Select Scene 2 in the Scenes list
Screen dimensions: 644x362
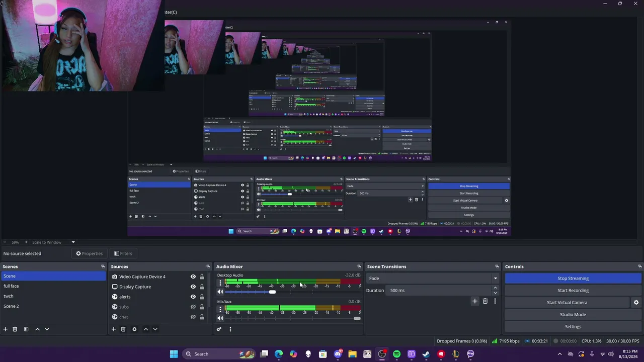[x=53, y=306]
